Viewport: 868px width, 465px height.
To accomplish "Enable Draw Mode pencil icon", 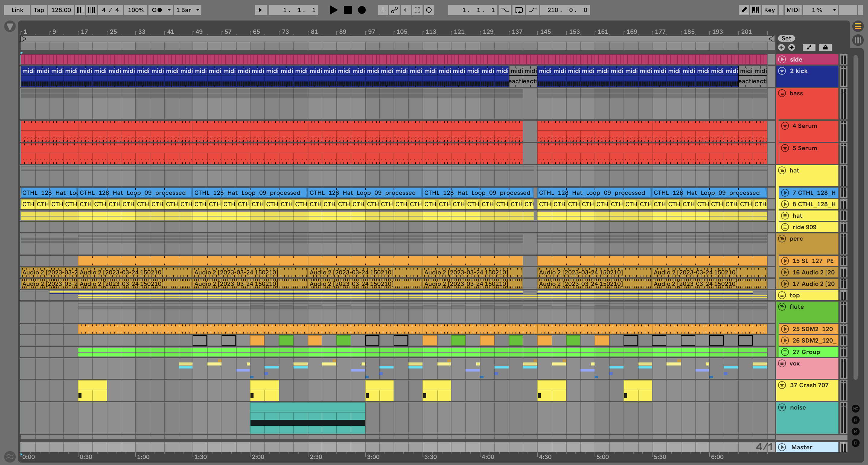I will (744, 10).
